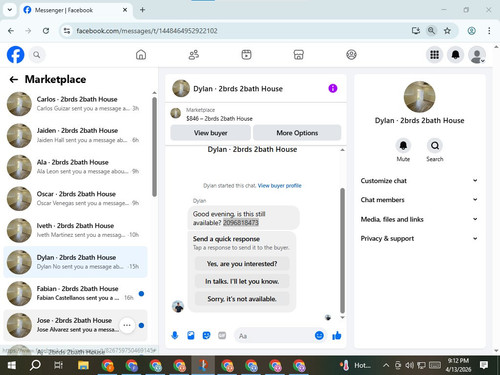Screen dimensions: 500x375
Task: Click the browser reload button
Action: 46,31
